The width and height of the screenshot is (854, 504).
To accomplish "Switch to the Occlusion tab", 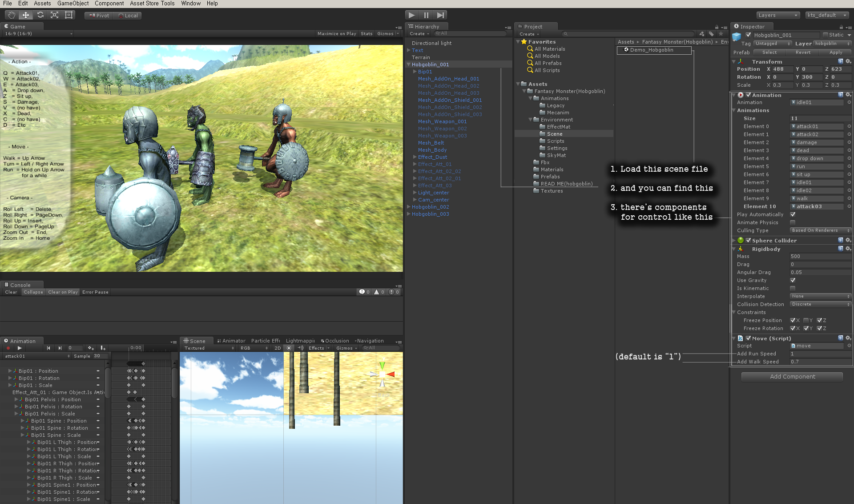I will 335,341.
